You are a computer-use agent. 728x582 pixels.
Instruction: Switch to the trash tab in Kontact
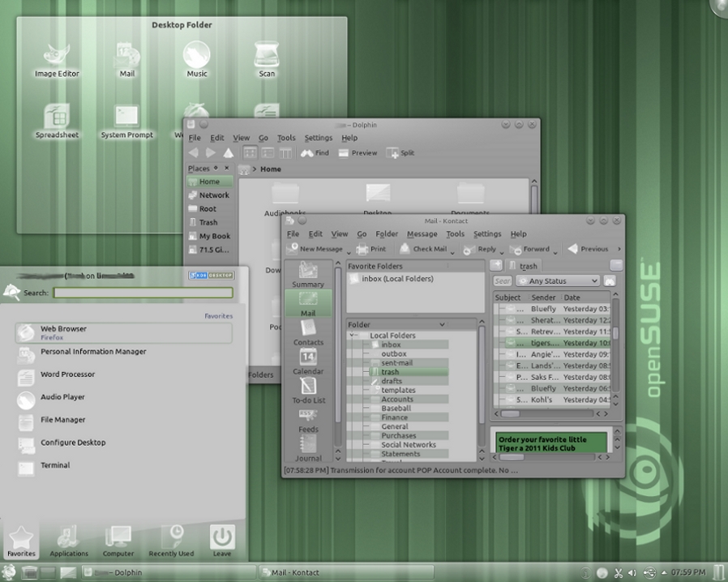coord(524,266)
